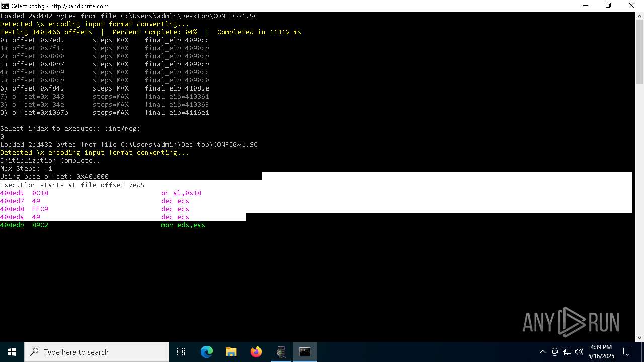The height and width of the screenshot is (362, 644).
Task: Click the console scrollbar up arrow
Action: tap(639, 16)
